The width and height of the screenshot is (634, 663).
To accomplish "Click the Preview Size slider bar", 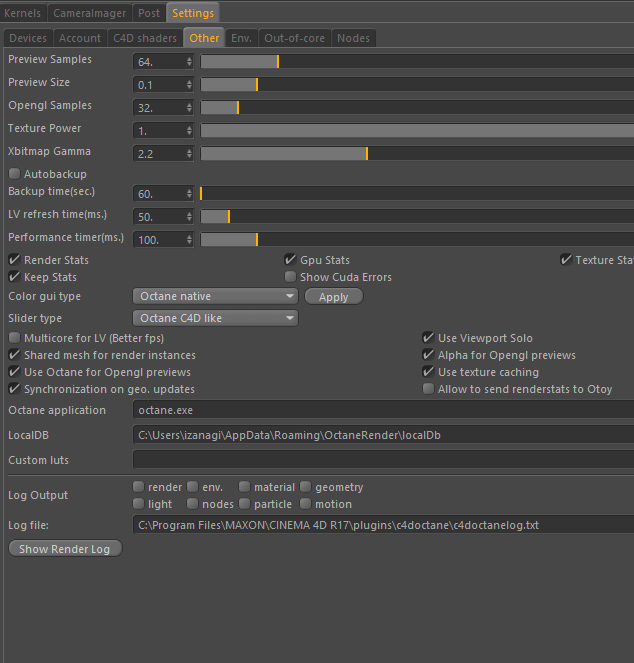I will tap(417, 85).
